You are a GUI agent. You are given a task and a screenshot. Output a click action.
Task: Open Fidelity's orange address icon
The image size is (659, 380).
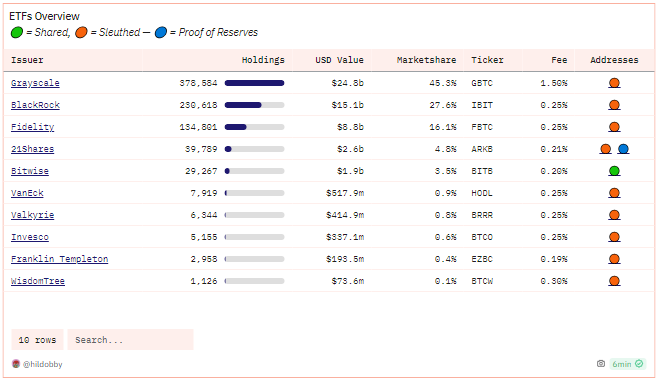(614, 127)
